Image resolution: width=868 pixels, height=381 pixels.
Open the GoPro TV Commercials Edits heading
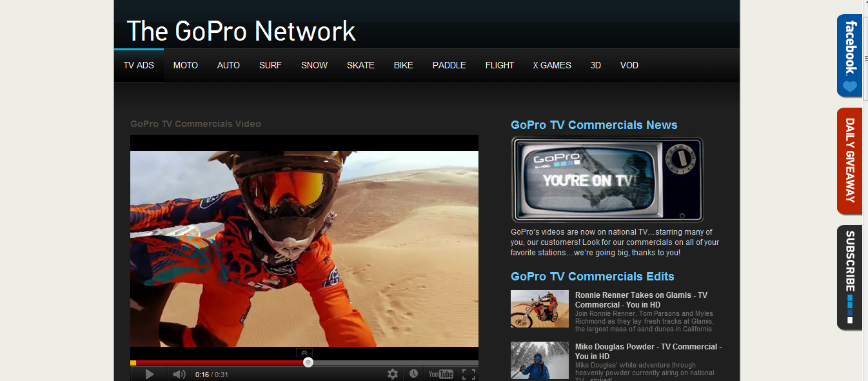[593, 277]
